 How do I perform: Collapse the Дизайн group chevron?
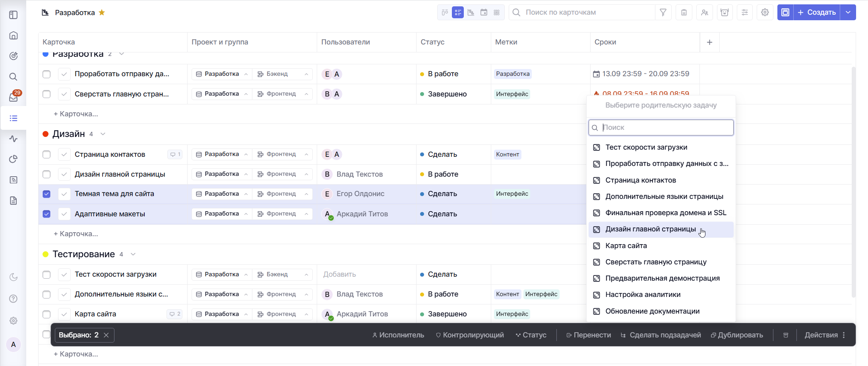103,134
